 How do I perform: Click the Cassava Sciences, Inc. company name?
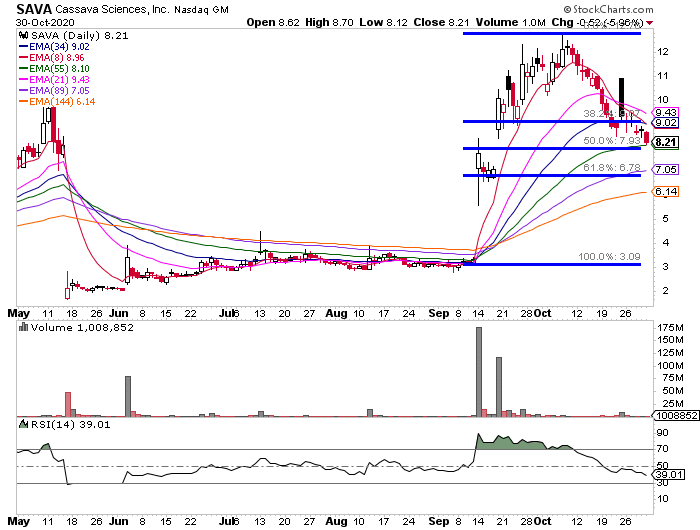[112, 8]
